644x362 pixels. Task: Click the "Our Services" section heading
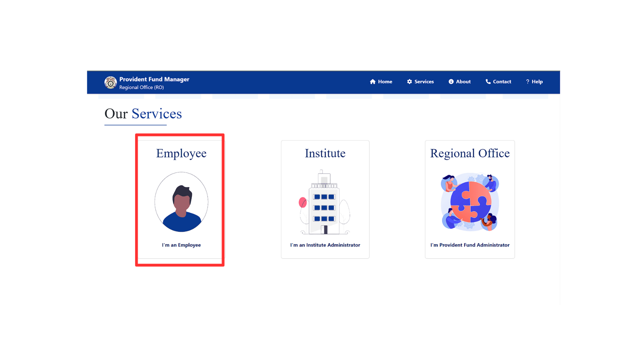pos(143,114)
